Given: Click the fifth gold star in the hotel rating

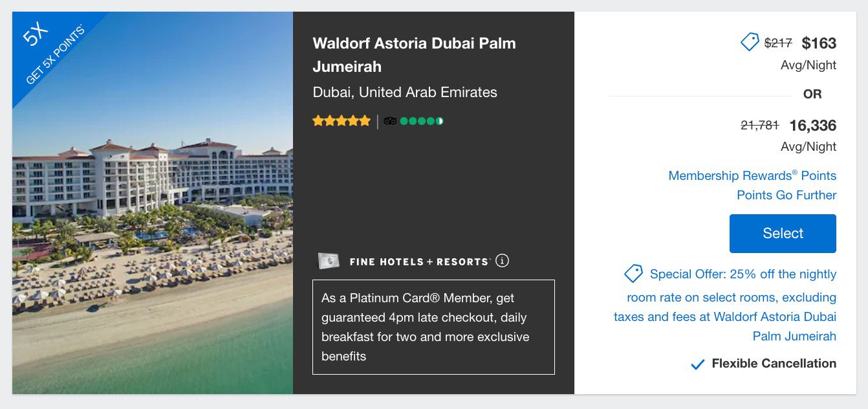Looking at the screenshot, I should pos(365,120).
